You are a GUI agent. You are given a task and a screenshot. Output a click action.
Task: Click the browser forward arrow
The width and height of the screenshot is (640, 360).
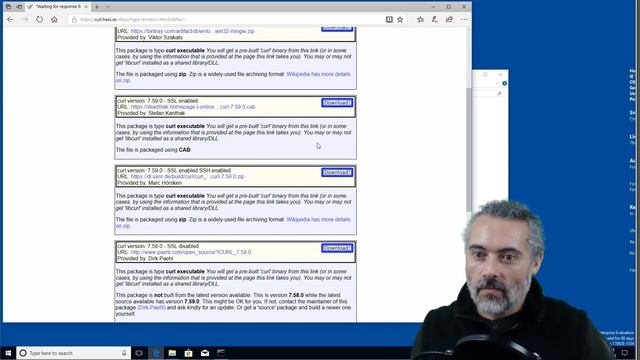(25, 19)
